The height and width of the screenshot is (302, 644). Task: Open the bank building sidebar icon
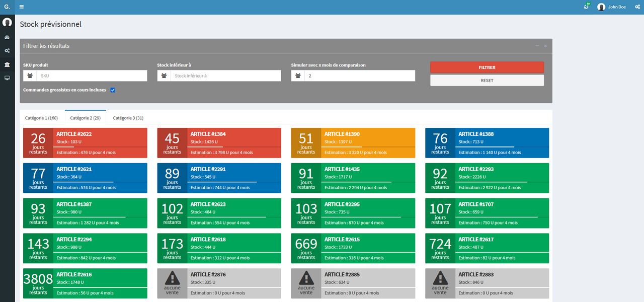7,64
